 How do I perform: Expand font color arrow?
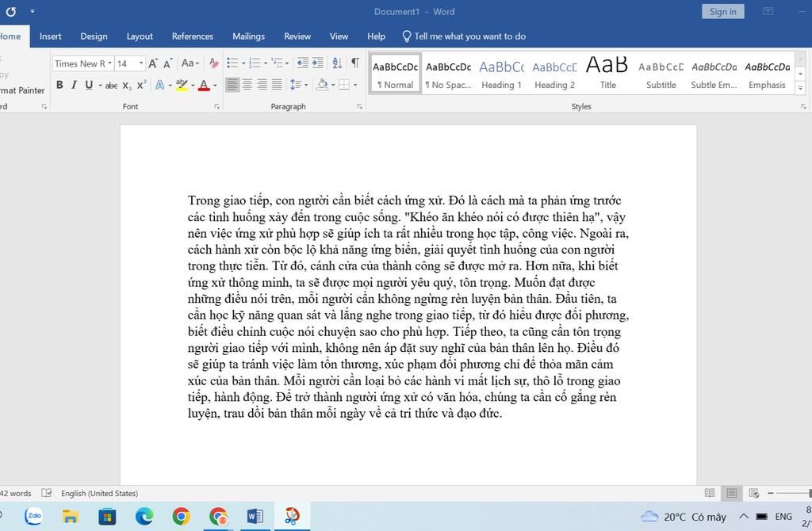pos(215,86)
